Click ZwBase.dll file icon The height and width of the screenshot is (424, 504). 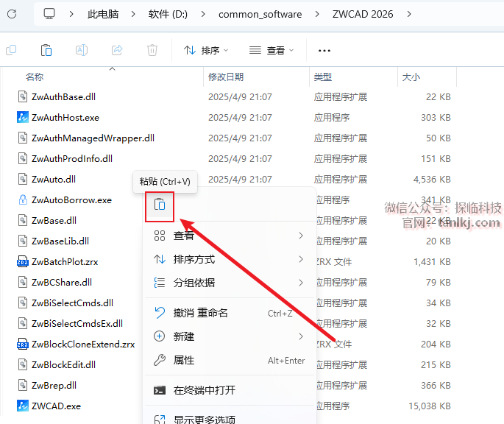23,220
